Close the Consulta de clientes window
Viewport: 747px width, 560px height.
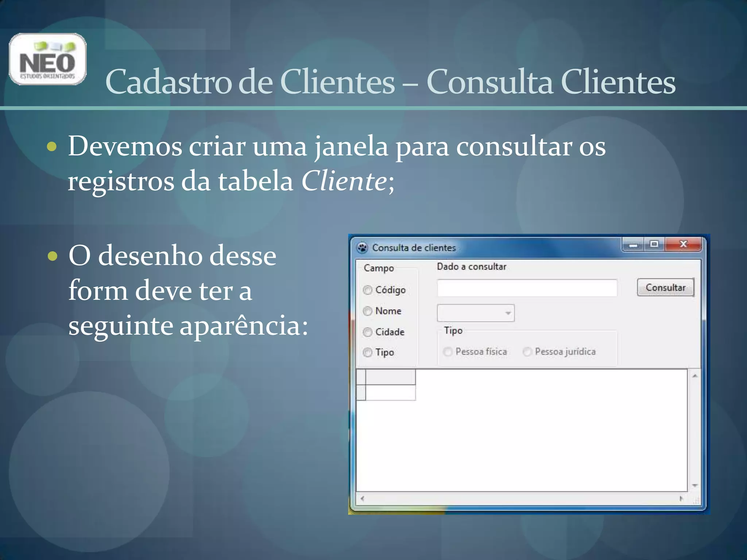point(683,244)
